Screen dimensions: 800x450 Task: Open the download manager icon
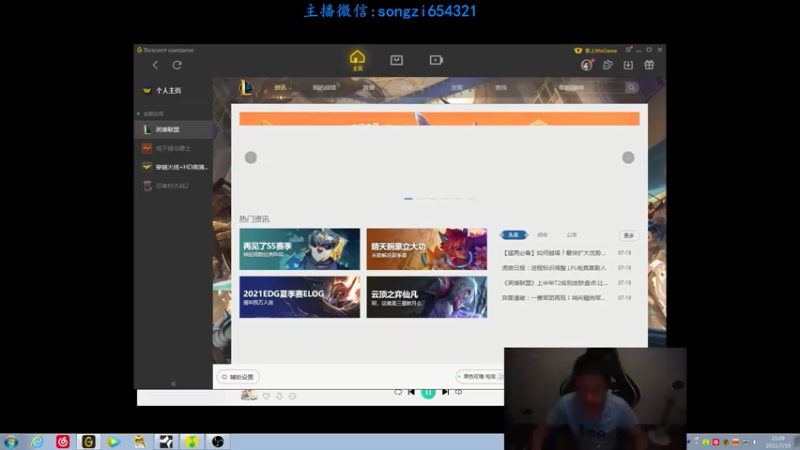[628, 65]
